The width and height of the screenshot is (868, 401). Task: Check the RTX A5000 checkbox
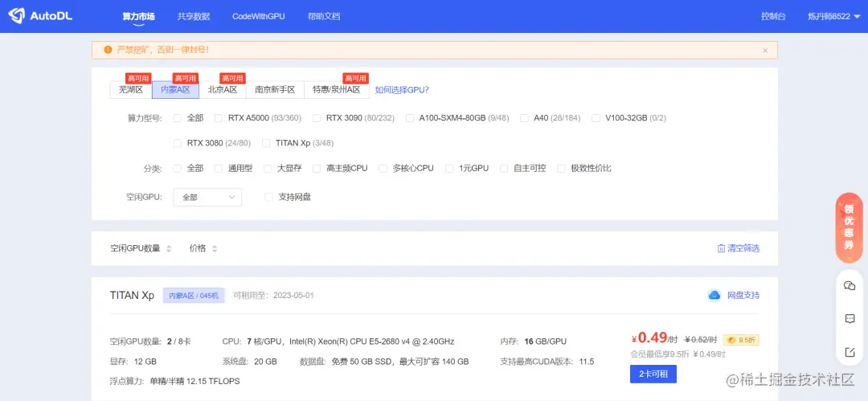coord(218,118)
